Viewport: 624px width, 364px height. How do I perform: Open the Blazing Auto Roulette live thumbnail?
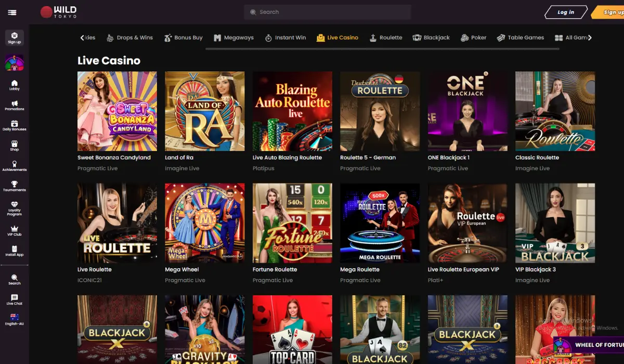pos(292,111)
